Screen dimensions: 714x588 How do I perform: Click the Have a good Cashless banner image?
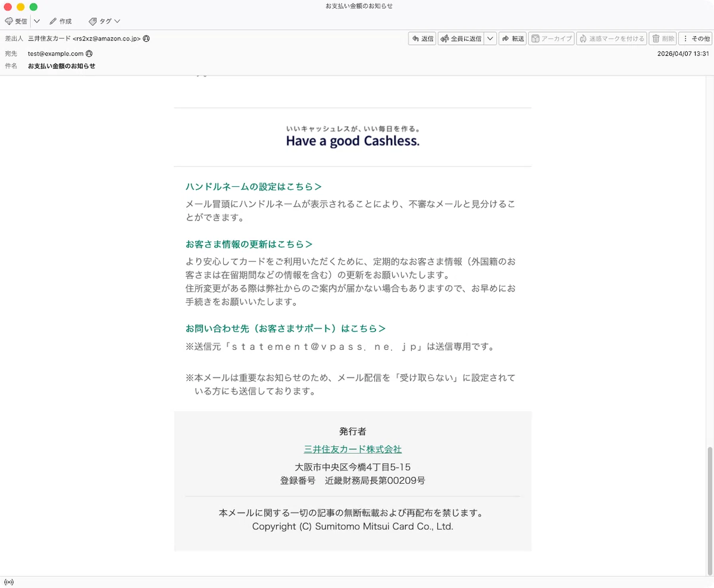[x=353, y=136]
